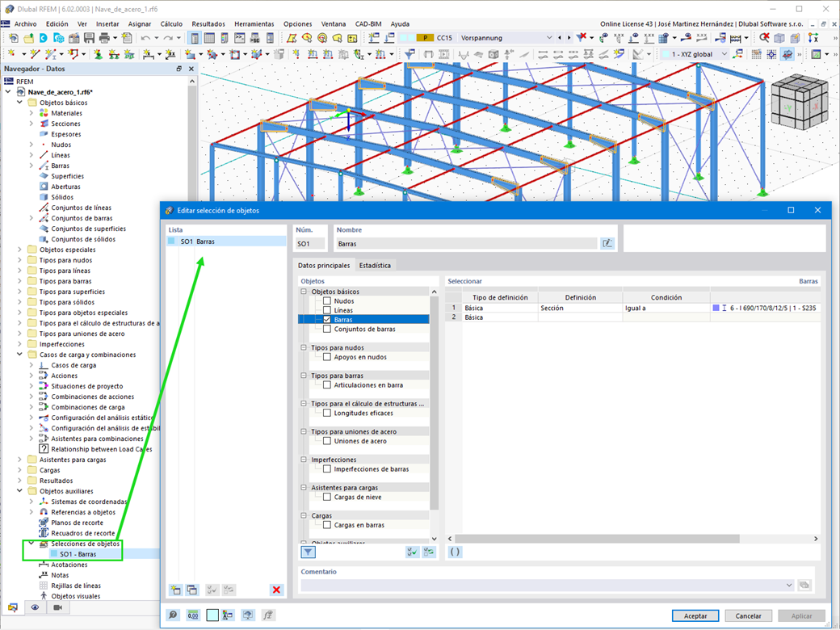The width and height of the screenshot is (840, 630).
Task: Click check-all icon under Objetos list
Action: (x=412, y=552)
